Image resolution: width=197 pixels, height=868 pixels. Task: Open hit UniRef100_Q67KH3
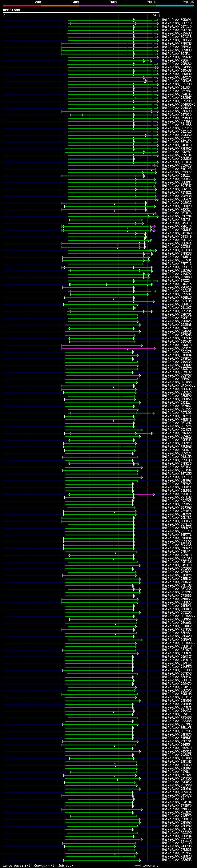[x=177, y=335]
